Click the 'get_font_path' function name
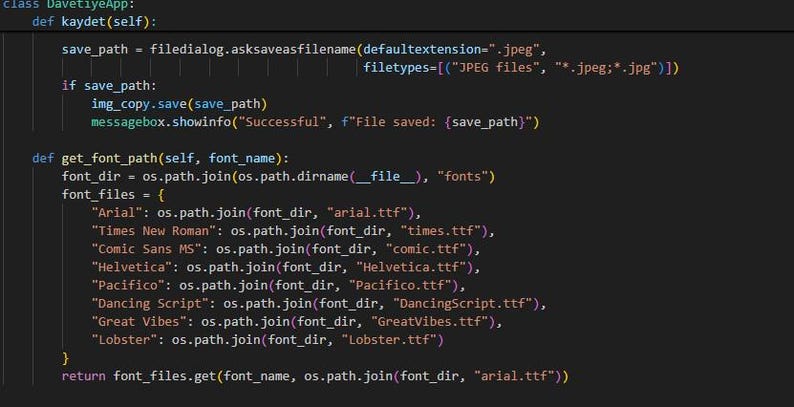The image size is (794, 407). [109, 158]
